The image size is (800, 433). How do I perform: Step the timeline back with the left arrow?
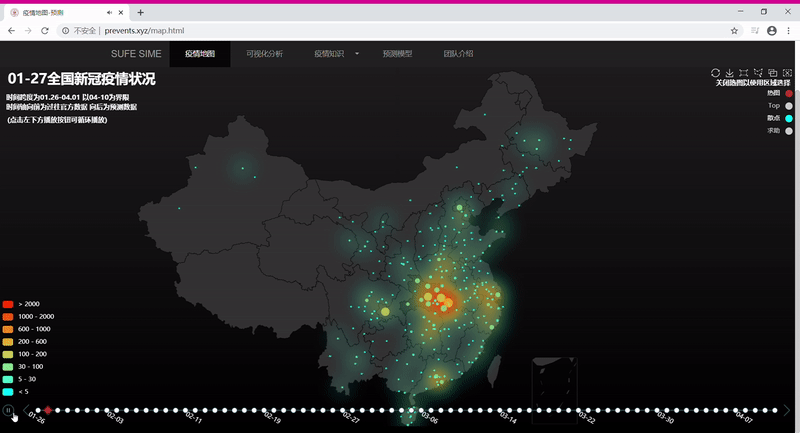[x=26, y=410]
